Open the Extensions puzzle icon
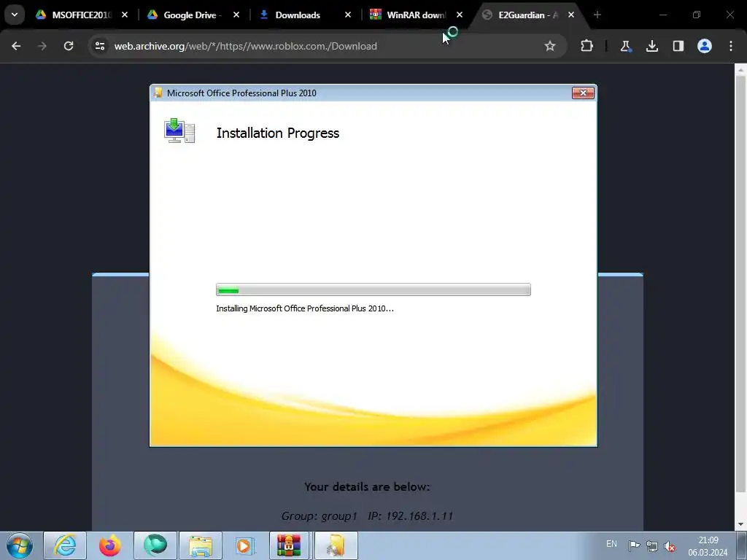The height and width of the screenshot is (560, 747). [x=587, y=46]
